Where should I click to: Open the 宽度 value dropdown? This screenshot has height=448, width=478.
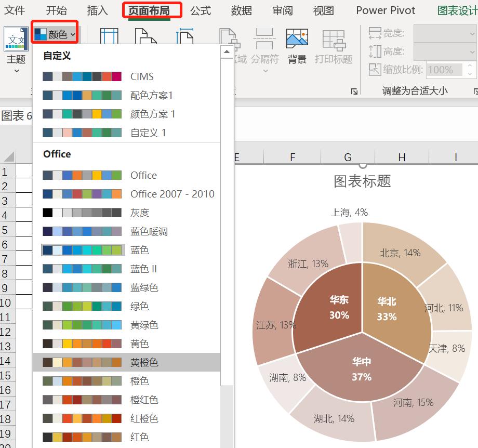tap(471, 33)
